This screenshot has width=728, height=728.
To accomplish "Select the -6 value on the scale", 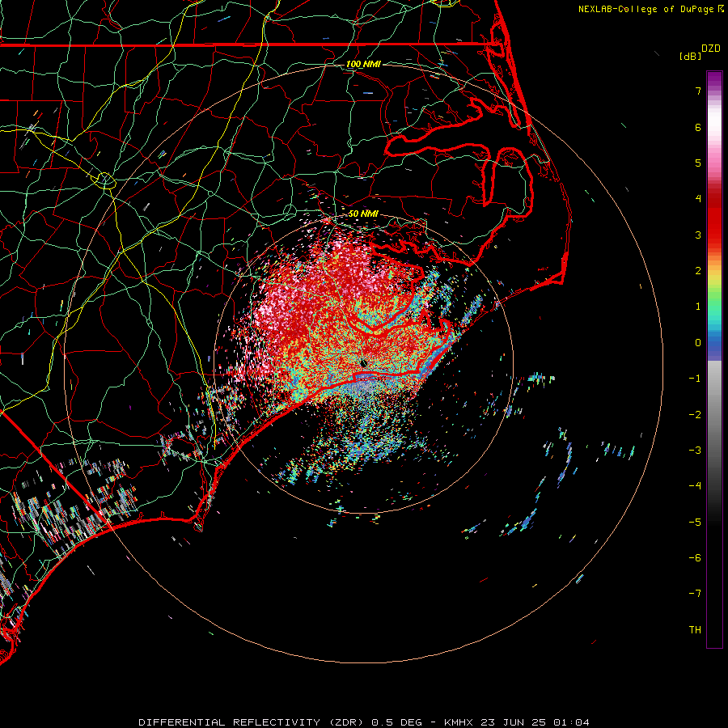I will 695,558.
